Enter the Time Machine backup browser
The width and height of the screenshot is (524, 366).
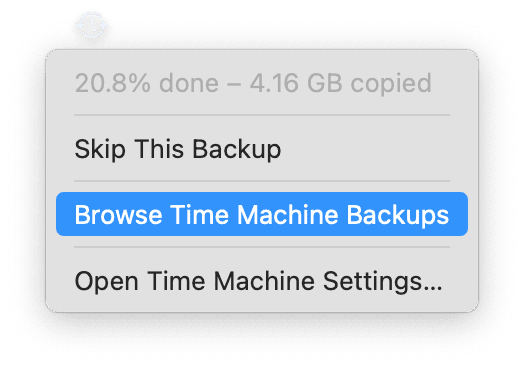pos(262,214)
